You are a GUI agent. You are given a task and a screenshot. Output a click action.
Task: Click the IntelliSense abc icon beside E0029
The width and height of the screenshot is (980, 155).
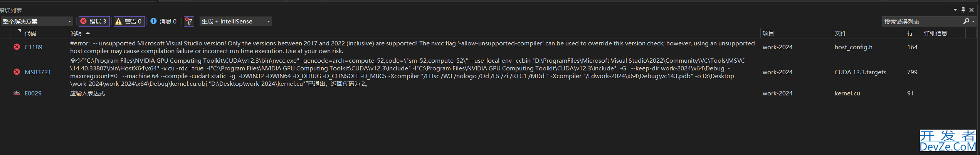tap(17, 93)
